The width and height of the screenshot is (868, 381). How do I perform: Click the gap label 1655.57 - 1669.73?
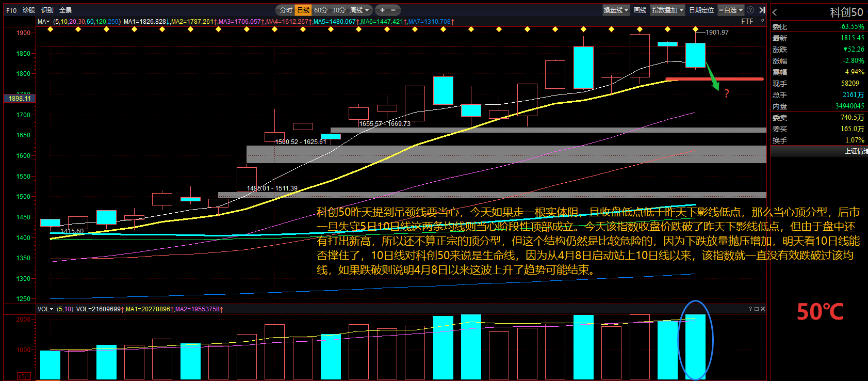pyautogui.click(x=385, y=123)
